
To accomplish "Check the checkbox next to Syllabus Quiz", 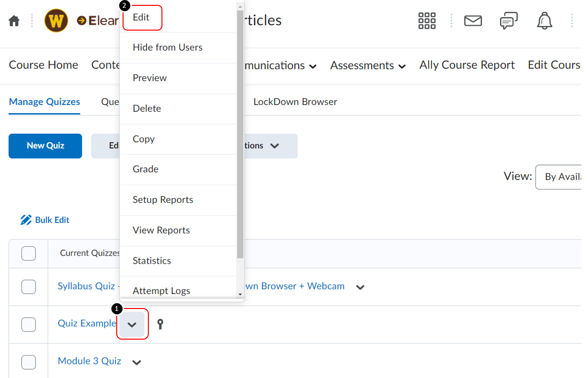I will tap(28, 287).
